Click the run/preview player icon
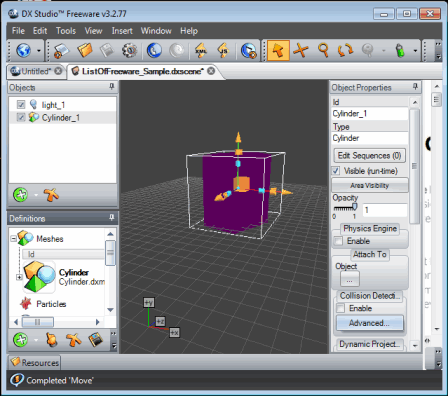The width and height of the screenshot is (448, 396). [x=249, y=51]
